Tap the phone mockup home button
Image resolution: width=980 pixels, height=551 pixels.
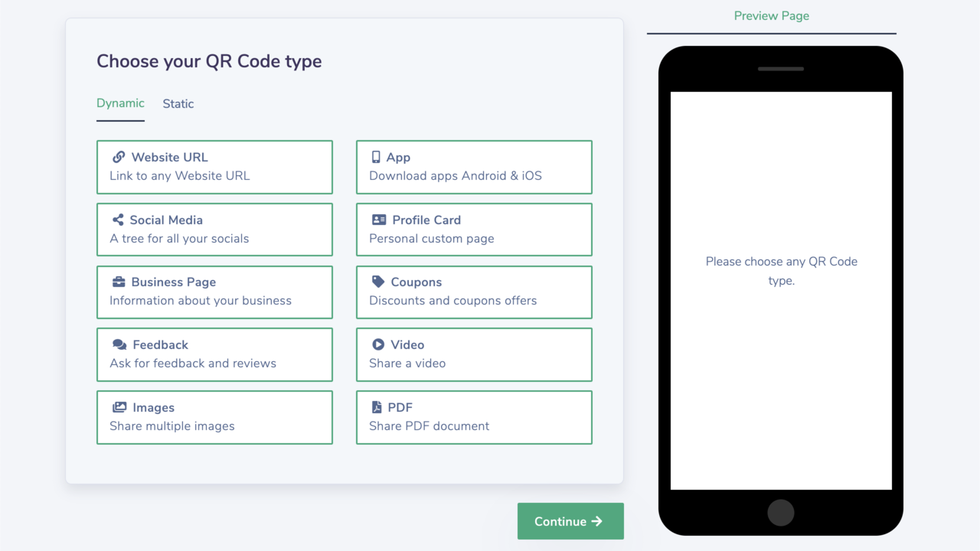click(781, 513)
